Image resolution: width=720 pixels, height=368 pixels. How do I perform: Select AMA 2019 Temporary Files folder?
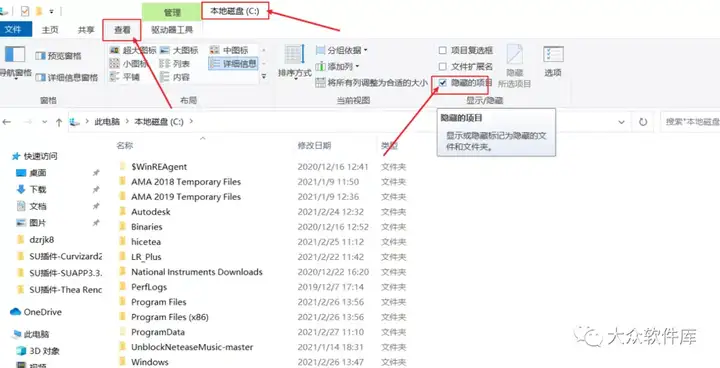[x=186, y=197]
